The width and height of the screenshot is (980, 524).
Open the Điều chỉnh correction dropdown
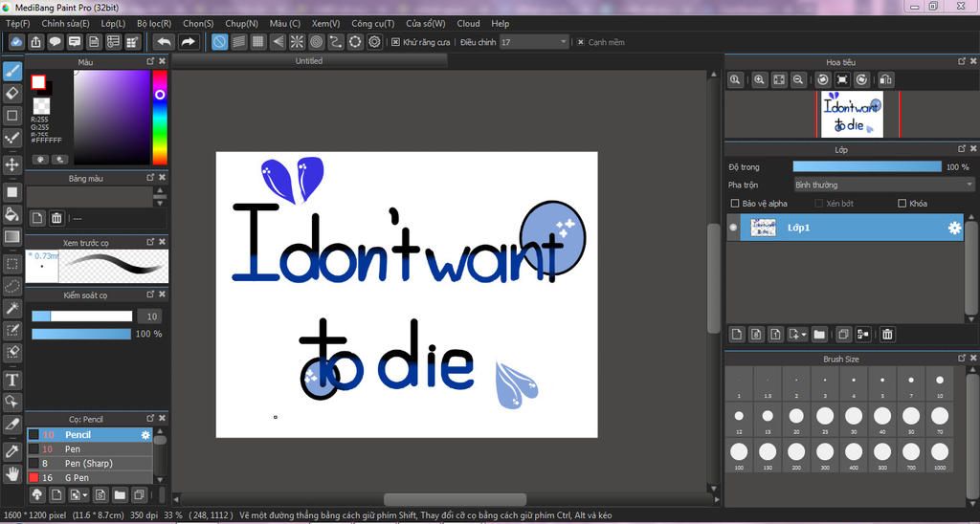click(534, 42)
